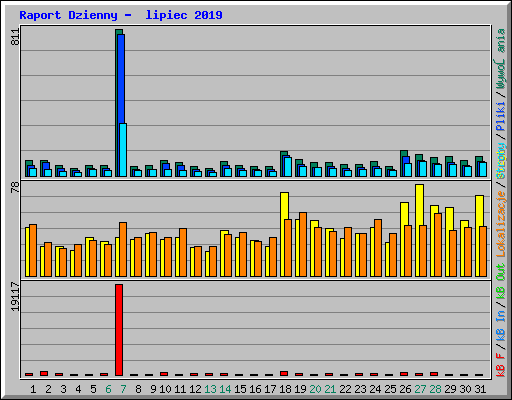
Task: Click day 29 on the x-axis
Action: coord(450,389)
